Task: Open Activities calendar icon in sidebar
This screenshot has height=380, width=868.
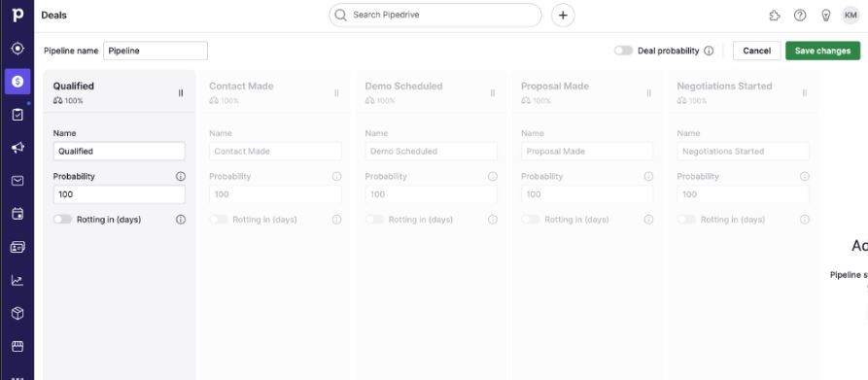Action: coord(17,214)
